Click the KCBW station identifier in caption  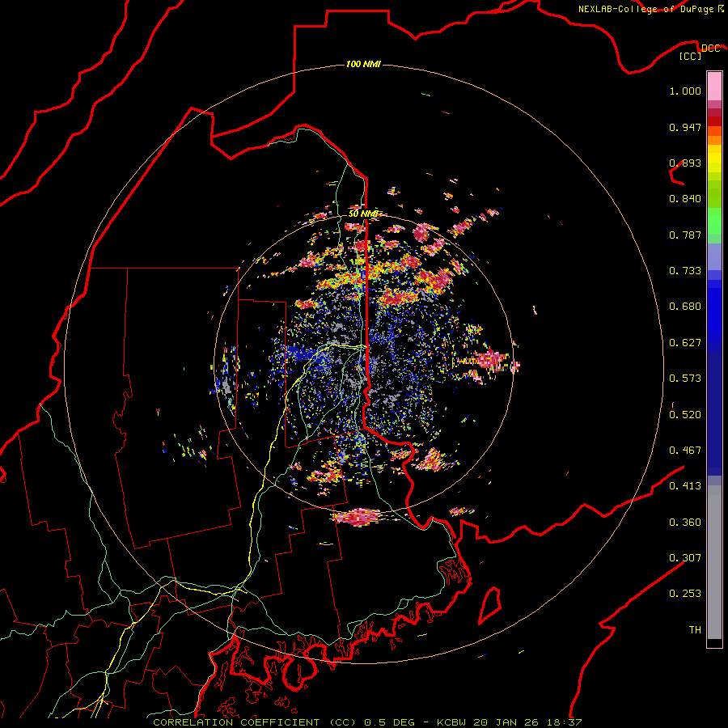click(x=453, y=722)
